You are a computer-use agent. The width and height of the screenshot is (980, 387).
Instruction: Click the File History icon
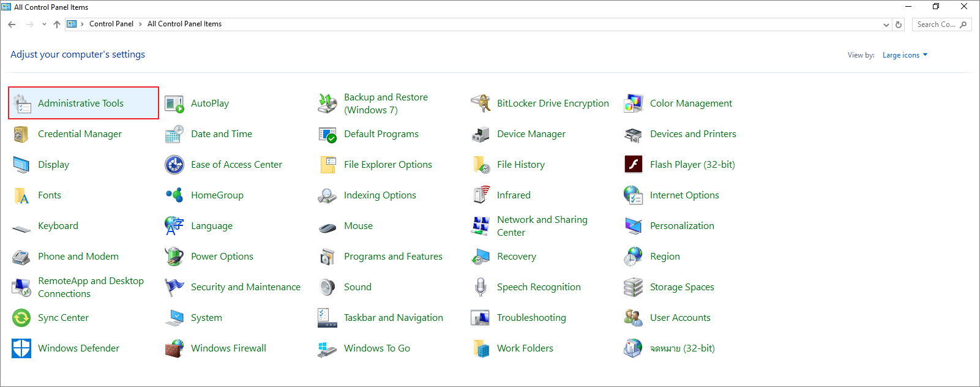pos(481,165)
